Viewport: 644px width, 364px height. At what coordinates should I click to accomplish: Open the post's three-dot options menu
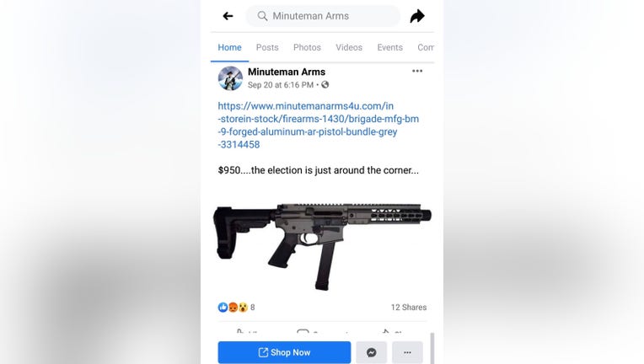point(417,71)
